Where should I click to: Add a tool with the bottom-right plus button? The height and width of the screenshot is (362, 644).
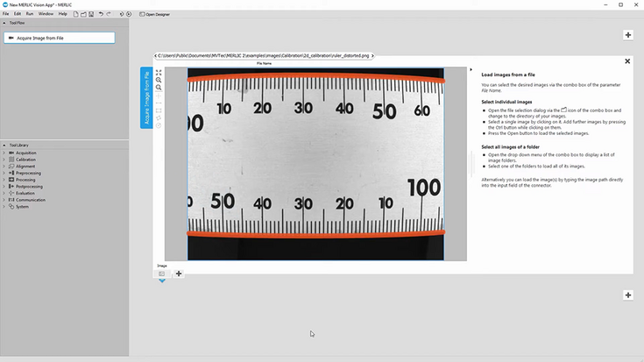click(628, 295)
